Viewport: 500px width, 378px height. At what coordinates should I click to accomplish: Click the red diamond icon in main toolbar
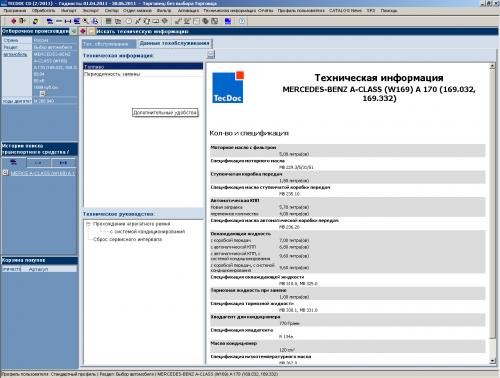(x=13, y=21)
